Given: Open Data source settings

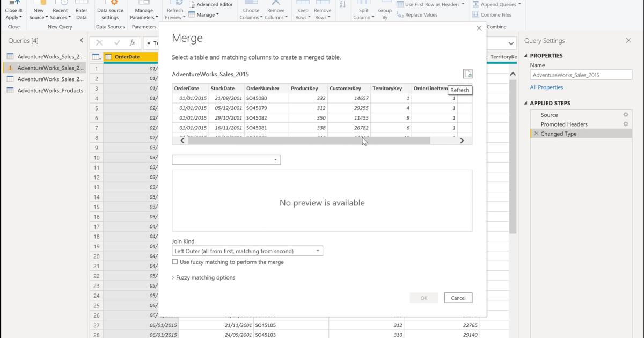Looking at the screenshot, I should coord(110,11).
